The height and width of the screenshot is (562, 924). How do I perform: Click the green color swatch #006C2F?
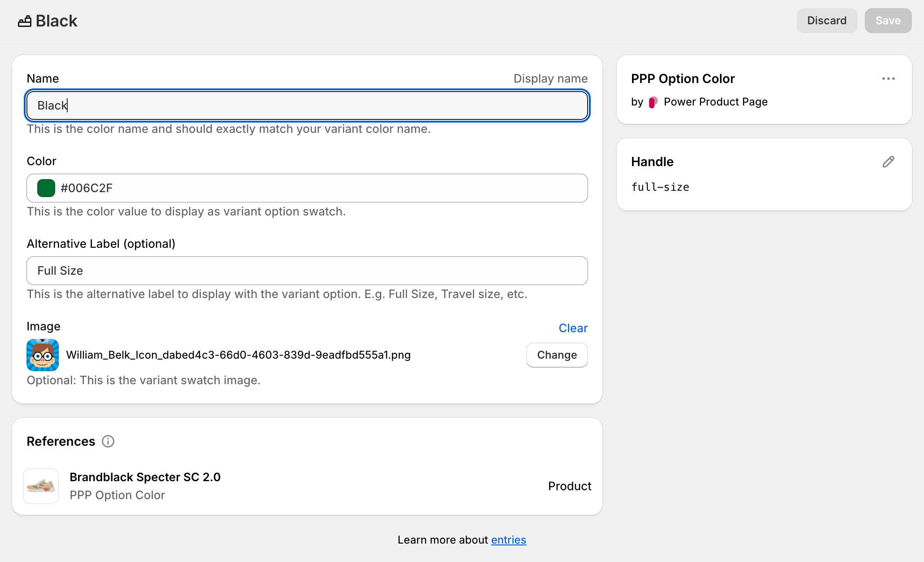tap(46, 188)
